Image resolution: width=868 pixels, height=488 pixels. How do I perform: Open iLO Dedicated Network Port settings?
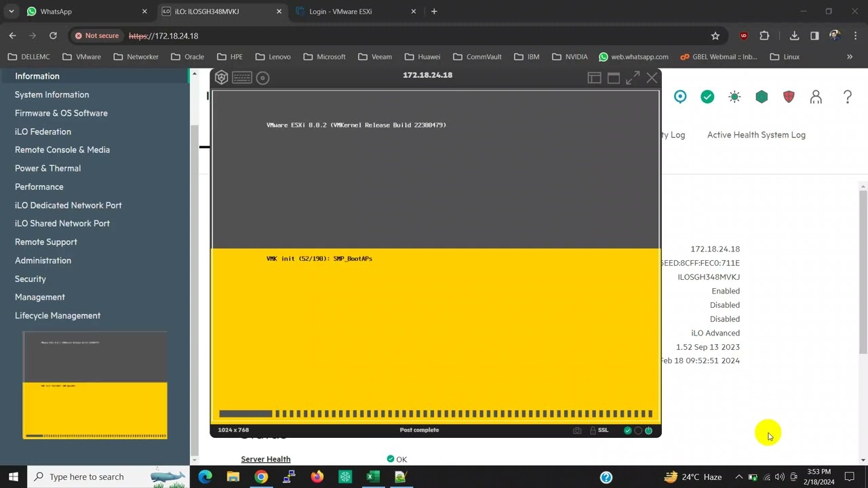[68, 205]
